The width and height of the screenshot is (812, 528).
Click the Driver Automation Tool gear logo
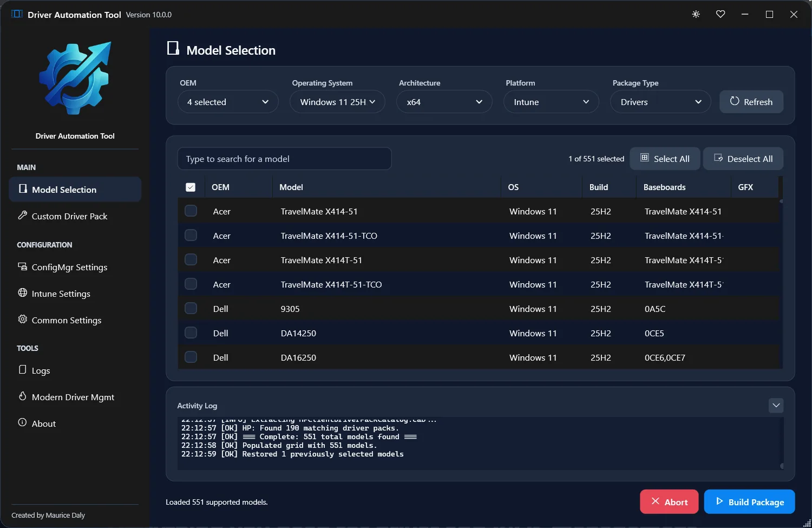[x=75, y=79]
